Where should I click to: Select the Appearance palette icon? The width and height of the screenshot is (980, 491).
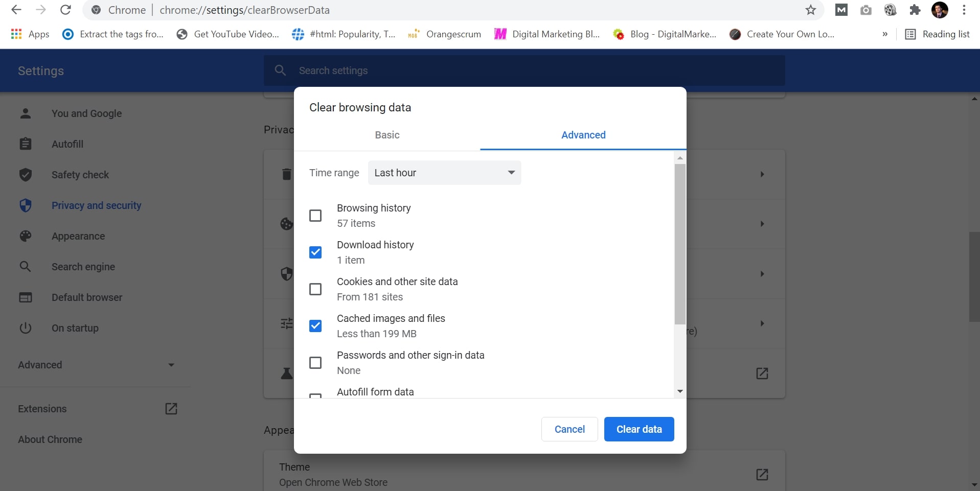26,236
